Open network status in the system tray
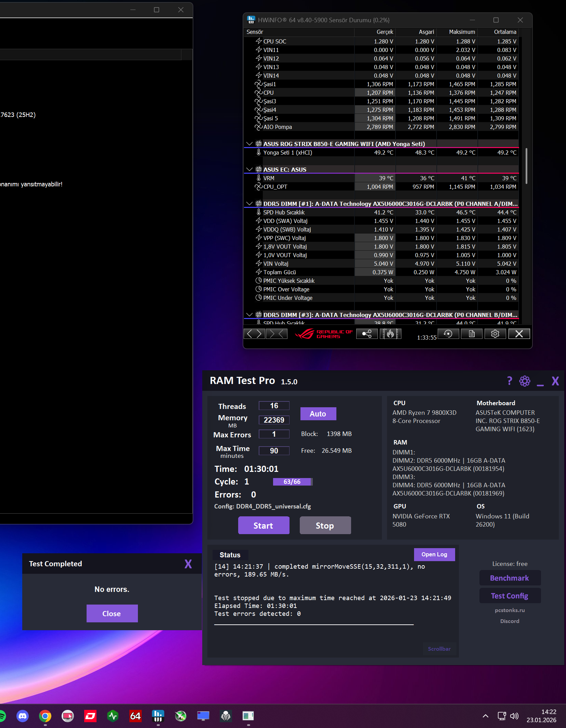The width and height of the screenshot is (566, 728). point(502,716)
